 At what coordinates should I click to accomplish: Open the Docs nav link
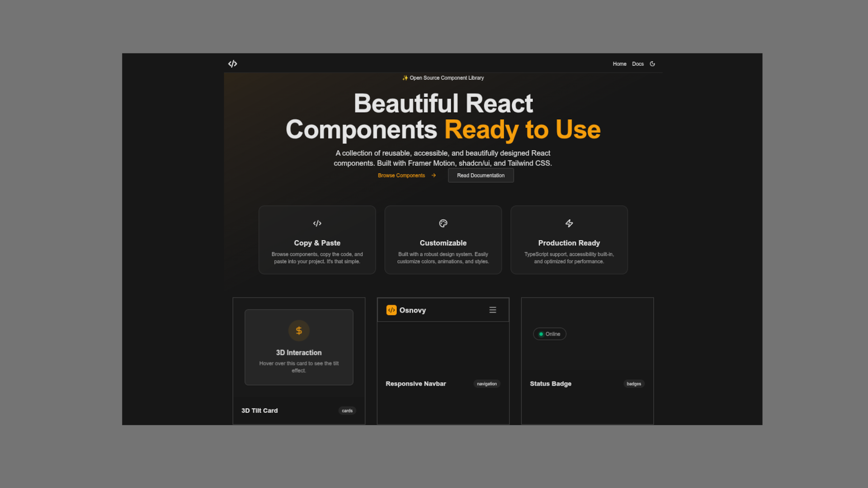pyautogui.click(x=637, y=64)
